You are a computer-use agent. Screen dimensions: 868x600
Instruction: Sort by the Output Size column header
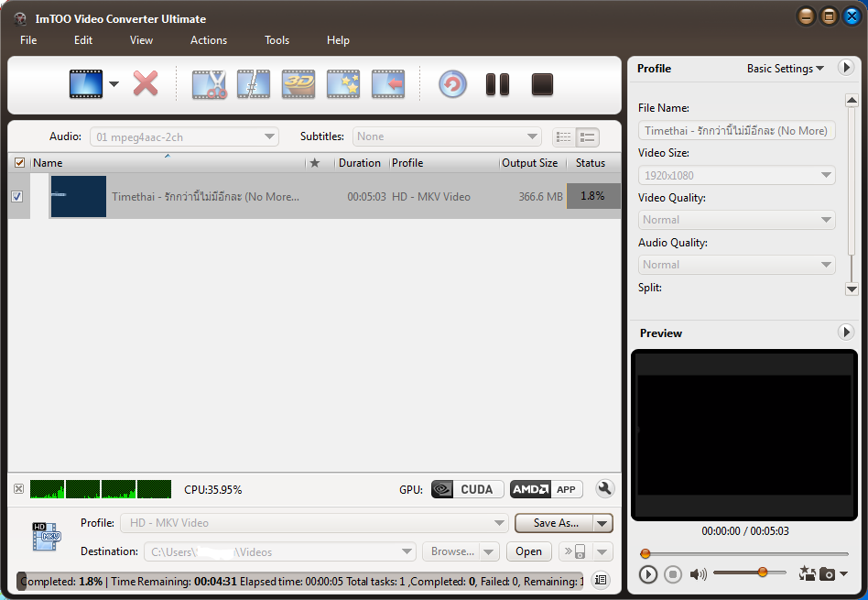coord(530,163)
